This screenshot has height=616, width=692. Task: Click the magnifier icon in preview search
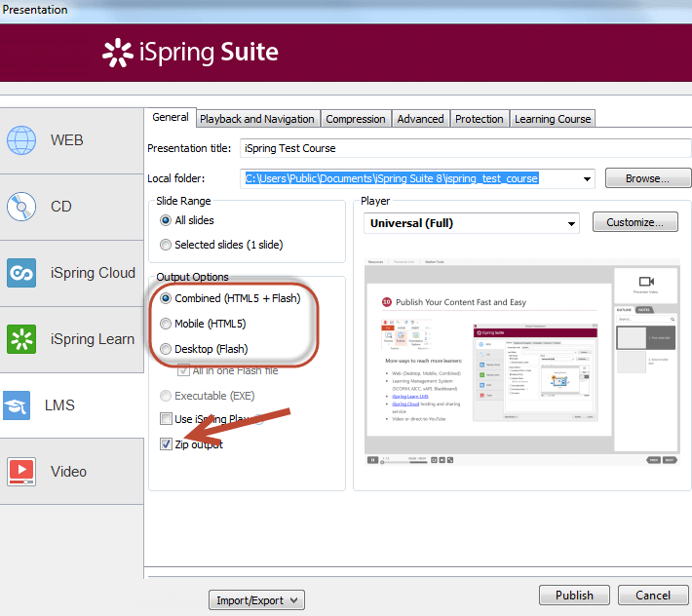click(673, 319)
